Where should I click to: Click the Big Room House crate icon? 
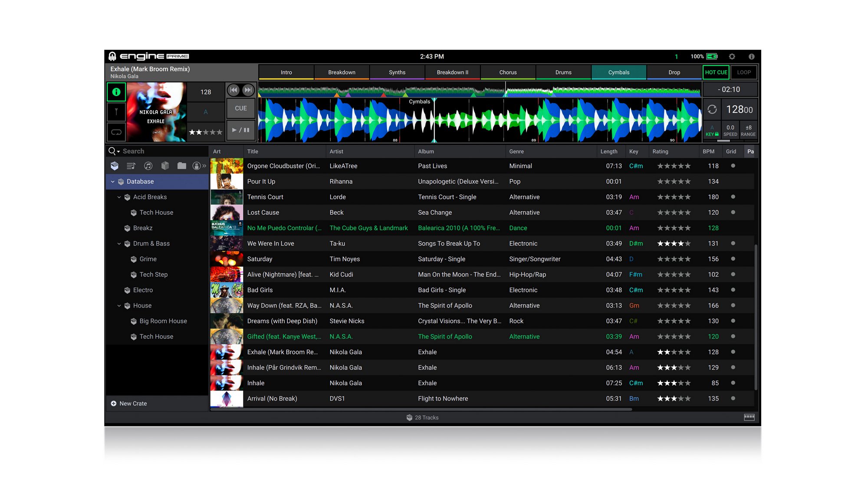pos(134,321)
